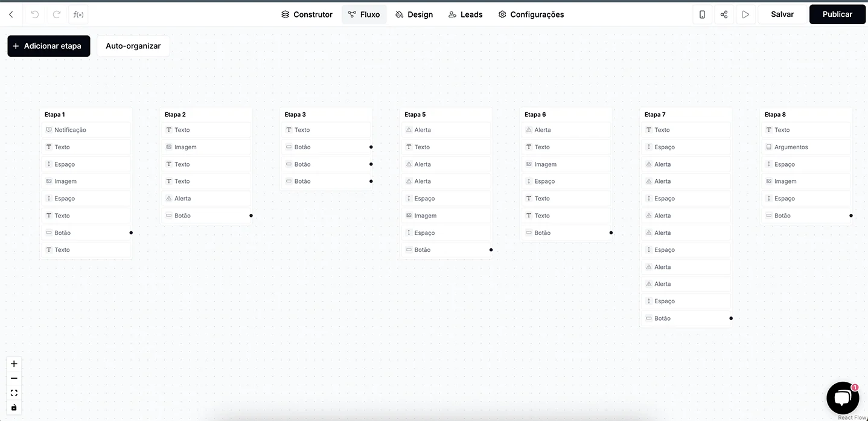Open the mobile preview icon
Screen dimensions: 868x421
click(x=702, y=14)
